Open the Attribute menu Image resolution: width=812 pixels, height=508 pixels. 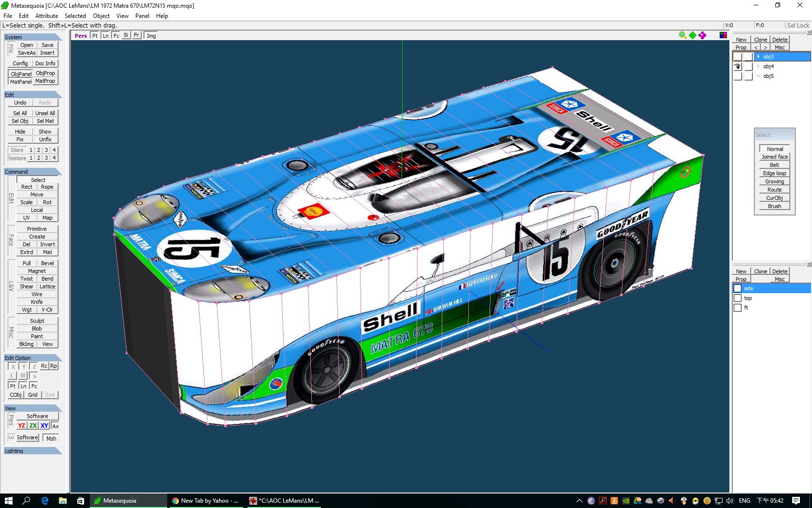(x=46, y=16)
